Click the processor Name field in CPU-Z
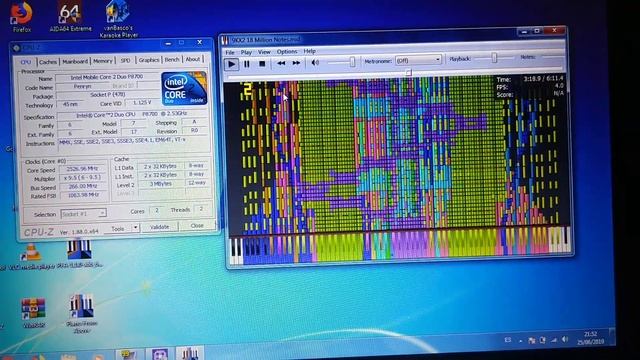The width and height of the screenshot is (640, 360). pos(107,77)
